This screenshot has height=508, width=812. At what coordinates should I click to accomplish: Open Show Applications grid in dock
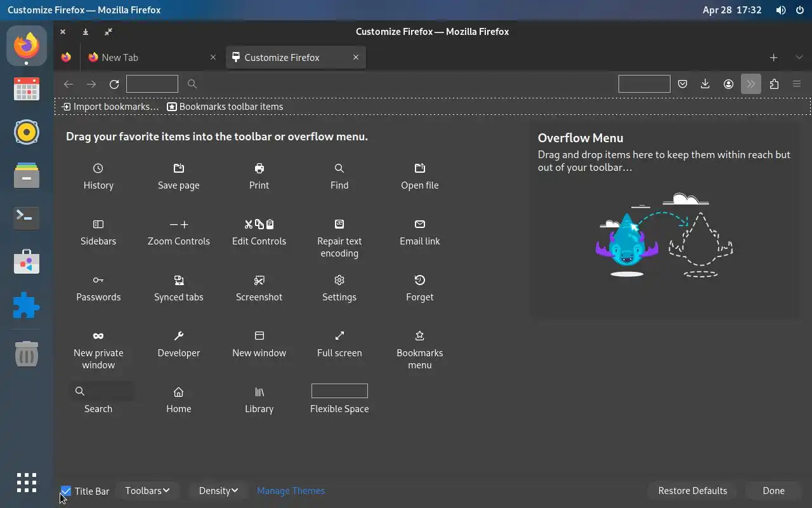pos(27,483)
